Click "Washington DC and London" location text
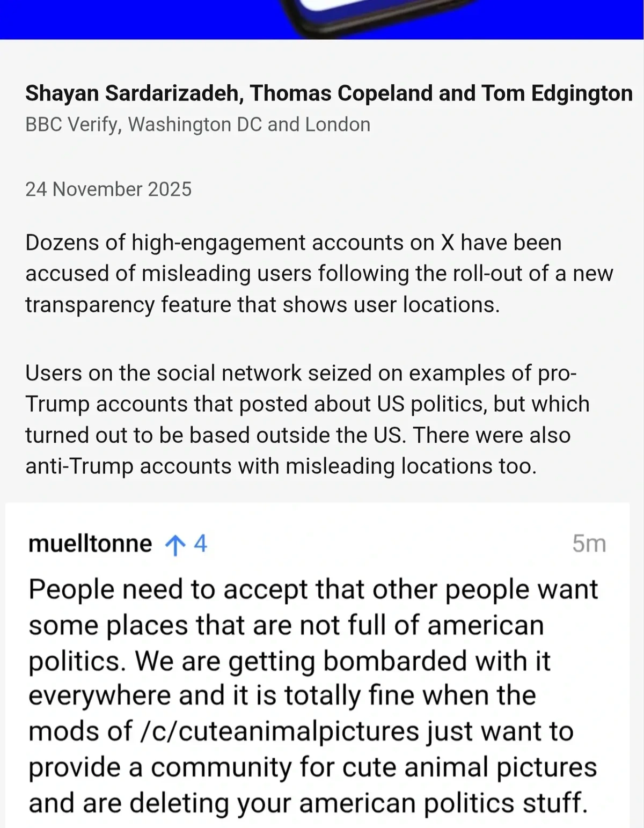Image resolution: width=644 pixels, height=828 pixels. [x=249, y=124]
